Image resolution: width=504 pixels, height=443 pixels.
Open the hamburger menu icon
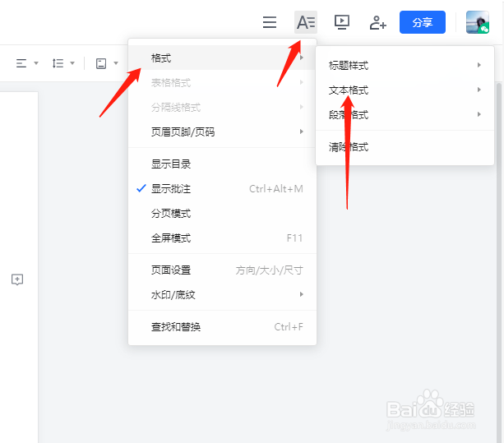point(270,22)
